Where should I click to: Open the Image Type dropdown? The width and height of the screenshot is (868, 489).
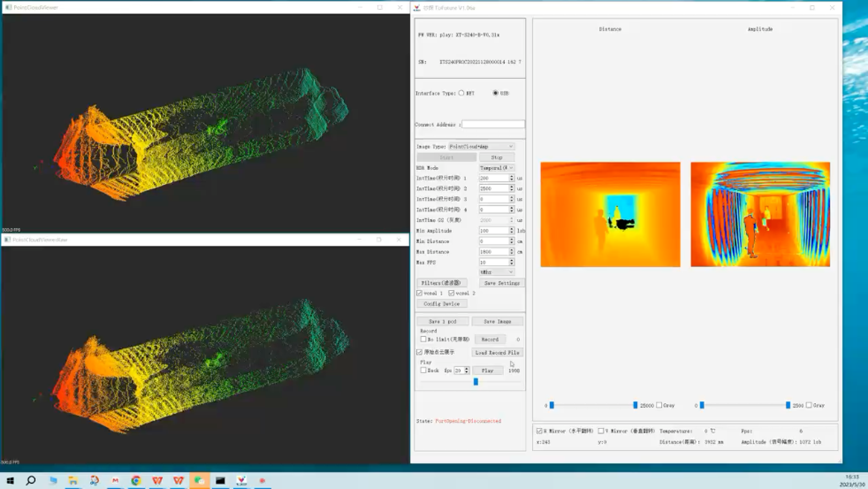pyautogui.click(x=481, y=146)
